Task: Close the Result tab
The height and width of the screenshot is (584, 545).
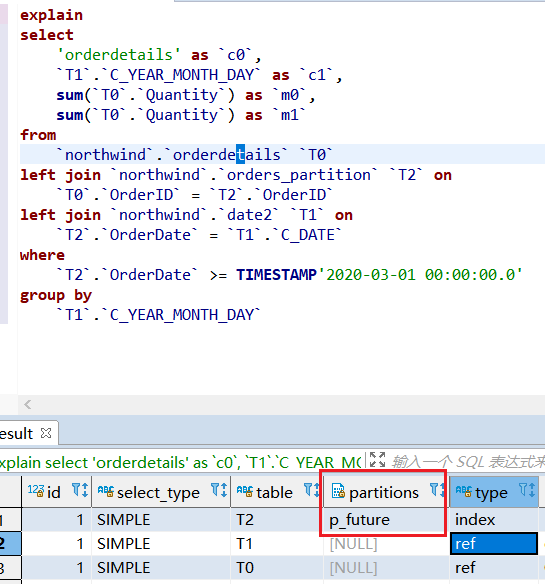Action: (46, 433)
